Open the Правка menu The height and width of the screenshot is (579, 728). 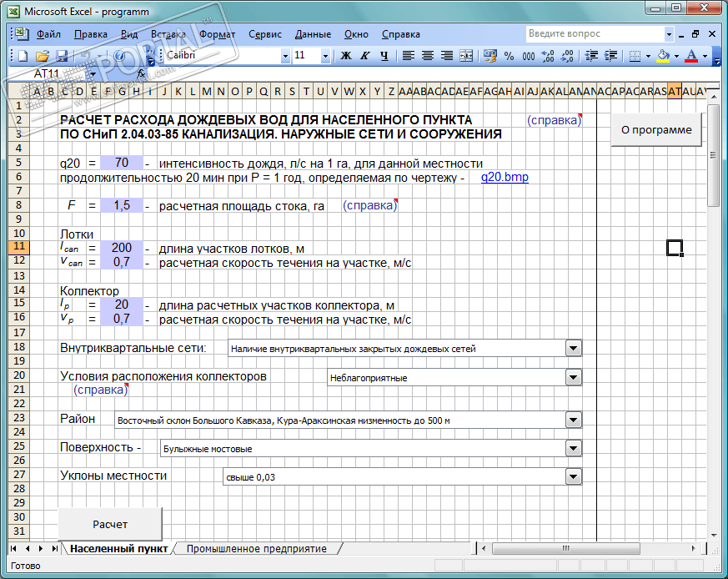click(x=91, y=34)
